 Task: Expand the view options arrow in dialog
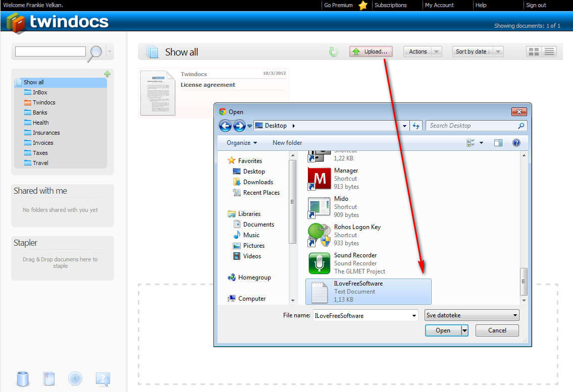(481, 143)
